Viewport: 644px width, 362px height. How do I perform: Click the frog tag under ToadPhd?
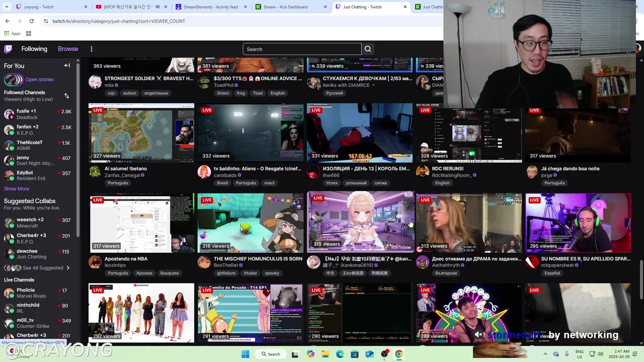click(241, 93)
